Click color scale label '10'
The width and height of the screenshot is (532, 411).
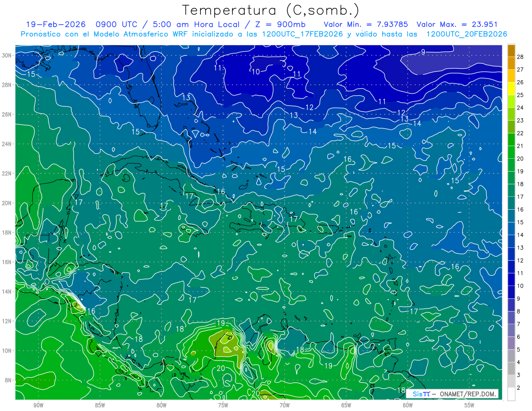(520, 286)
